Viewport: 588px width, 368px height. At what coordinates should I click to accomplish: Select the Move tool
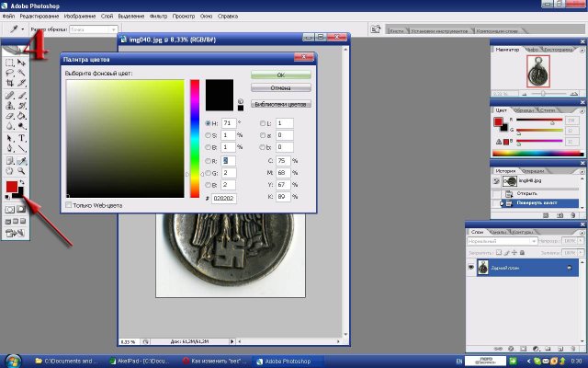point(21,63)
